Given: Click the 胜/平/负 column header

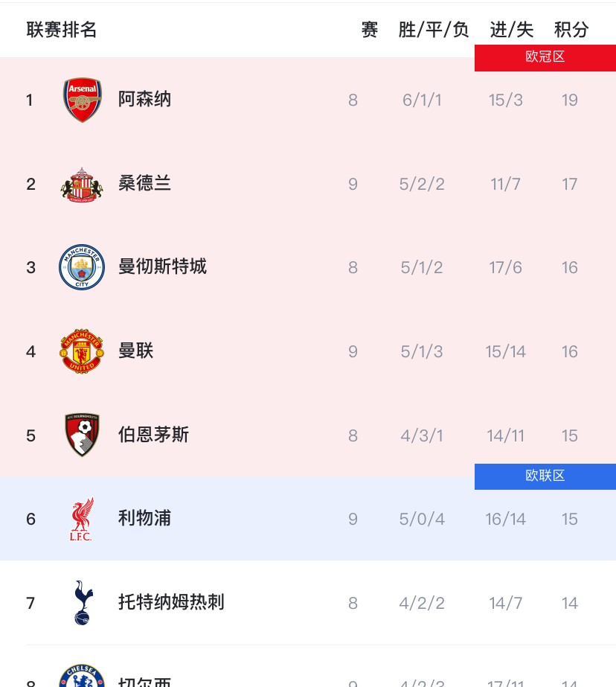Looking at the screenshot, I should (x=434, y=30).
